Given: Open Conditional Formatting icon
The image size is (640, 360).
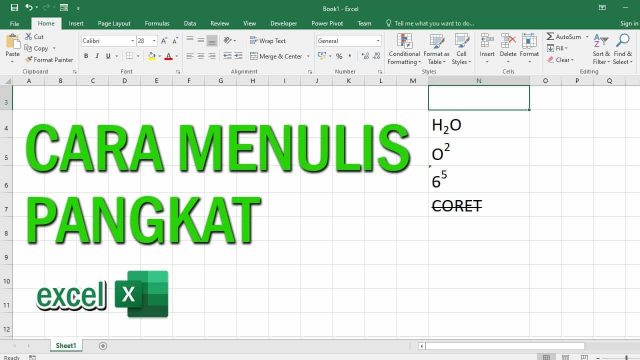Looking at the screenshot, I should [404, 41].
